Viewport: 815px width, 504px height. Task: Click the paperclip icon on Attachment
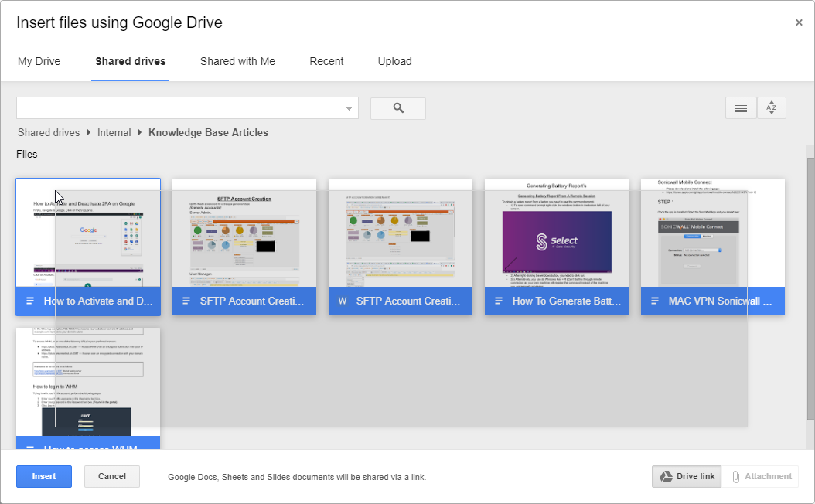pyautogui.click(x=735, y=476)
